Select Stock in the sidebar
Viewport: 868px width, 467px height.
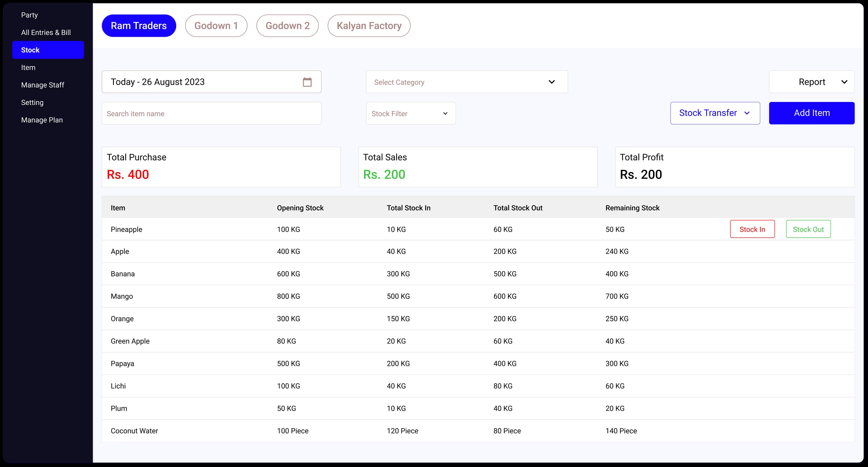(48, 50)
